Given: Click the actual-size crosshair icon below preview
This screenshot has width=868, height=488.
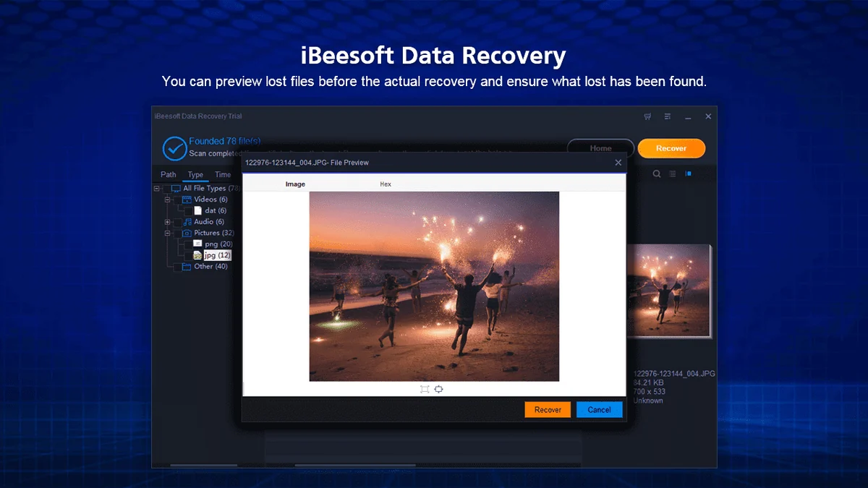Looking at the screenshot, I should 438,389.
